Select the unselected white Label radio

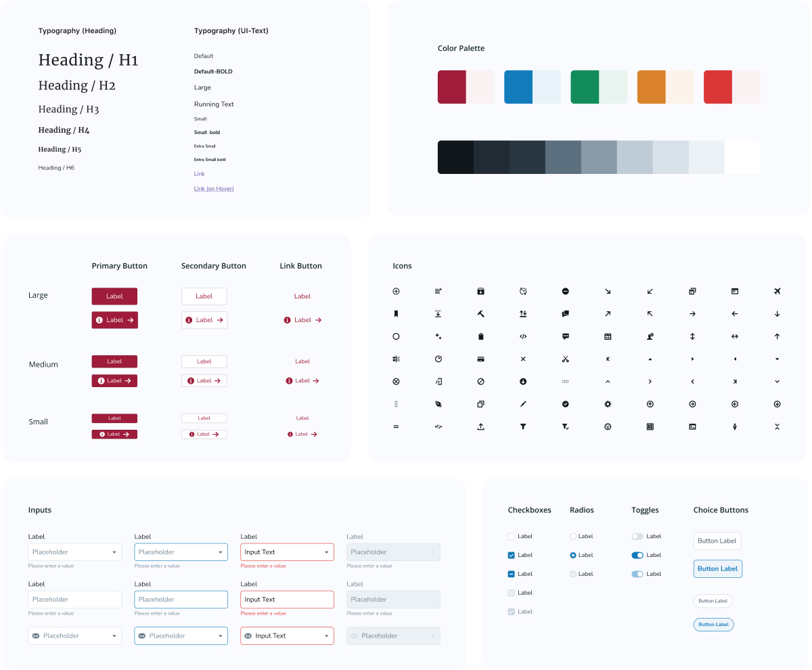573,537
